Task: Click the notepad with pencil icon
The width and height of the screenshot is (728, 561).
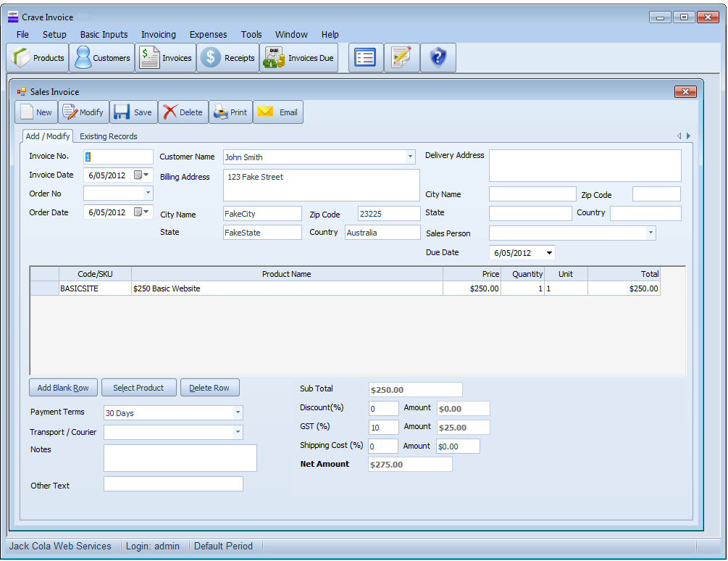Action: click(x=401, y=58)
